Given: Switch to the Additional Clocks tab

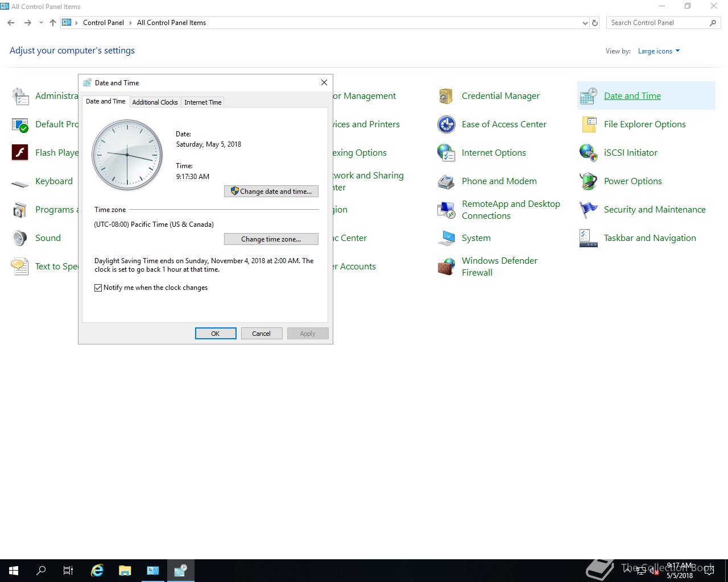Looking at the screenshot, I should pos(155,102).
